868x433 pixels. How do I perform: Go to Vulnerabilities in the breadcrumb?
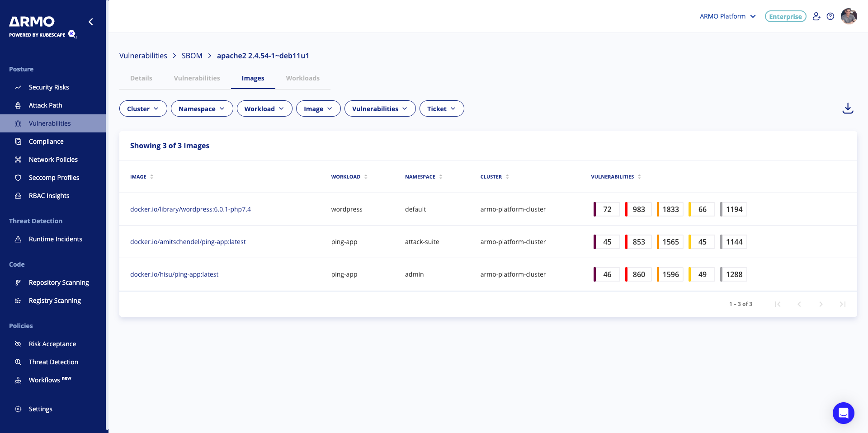143,56
